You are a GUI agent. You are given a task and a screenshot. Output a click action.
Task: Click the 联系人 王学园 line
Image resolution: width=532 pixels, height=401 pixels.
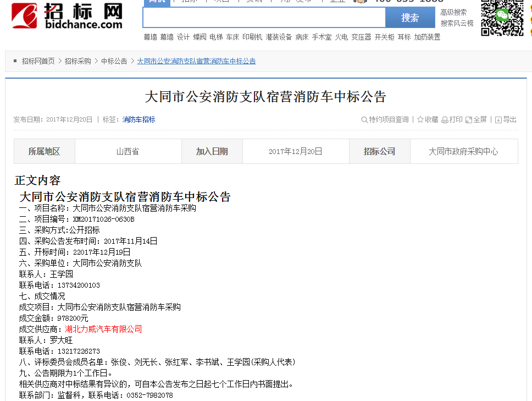point(46,274)
